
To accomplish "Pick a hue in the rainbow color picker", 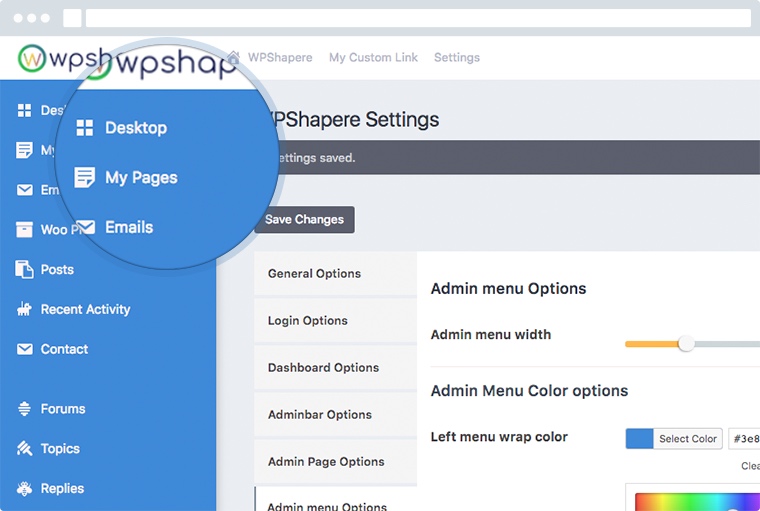I will (x=697, y=502).
